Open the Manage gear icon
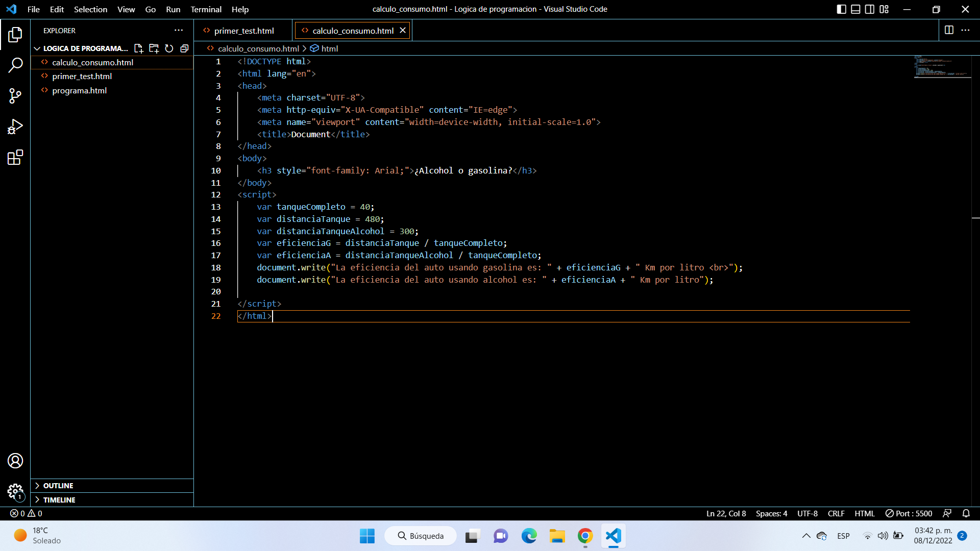The width and height of the screenshot is (980, 551). click(x=15, y=491)
